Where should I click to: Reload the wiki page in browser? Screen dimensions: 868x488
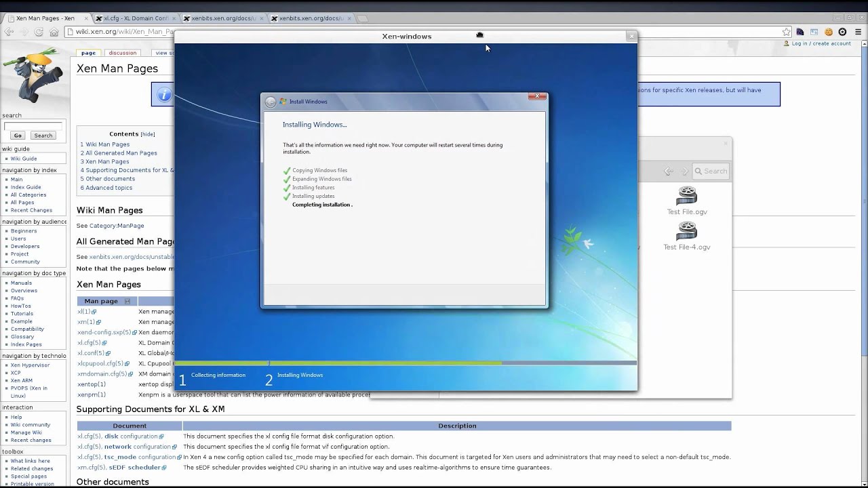tap(39, 32)
